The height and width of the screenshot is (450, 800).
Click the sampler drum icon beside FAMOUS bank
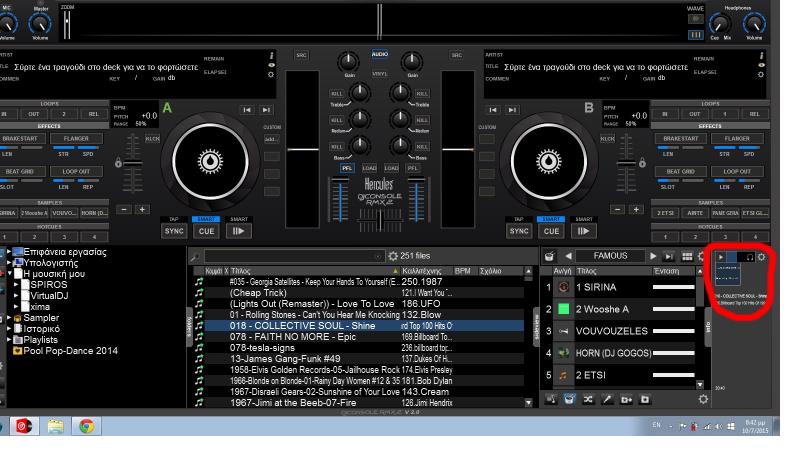[549, 256]
